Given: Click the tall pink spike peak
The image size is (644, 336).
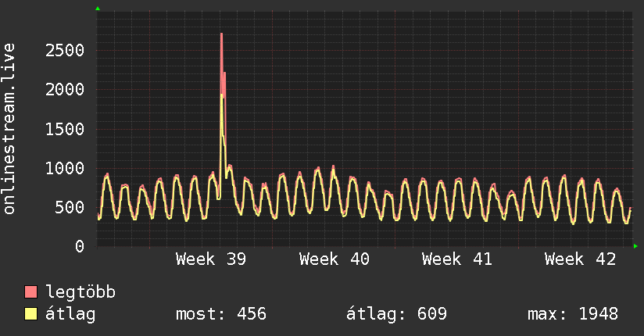Looking at the screenshot, I should click(x=221, y=34).
